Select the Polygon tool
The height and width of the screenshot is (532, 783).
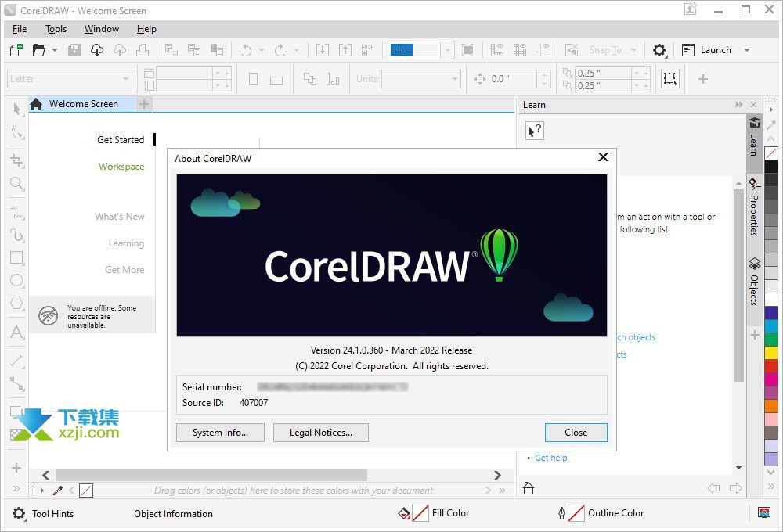coord(17,303)
